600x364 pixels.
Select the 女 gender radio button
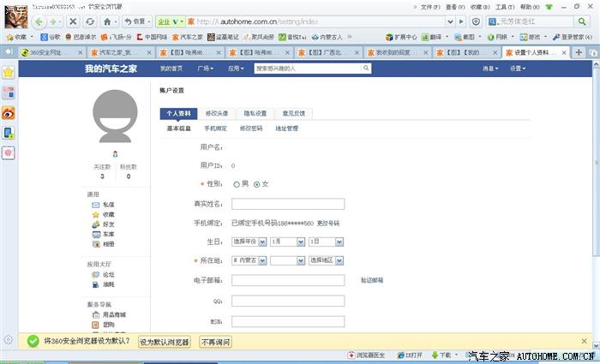pos(256,184)
